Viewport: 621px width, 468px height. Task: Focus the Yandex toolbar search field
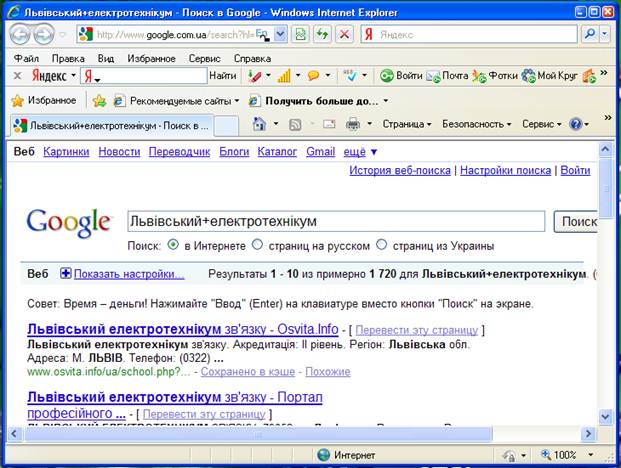coord(144,75)
